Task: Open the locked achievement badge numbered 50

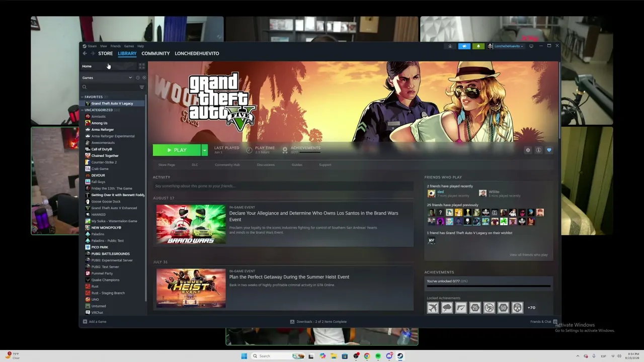Action: pyautogui.click(x=503, y=308)
